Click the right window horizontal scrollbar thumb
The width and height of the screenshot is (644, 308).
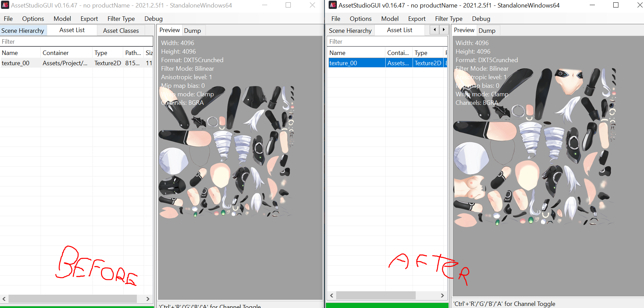click(x=376, y=295)
